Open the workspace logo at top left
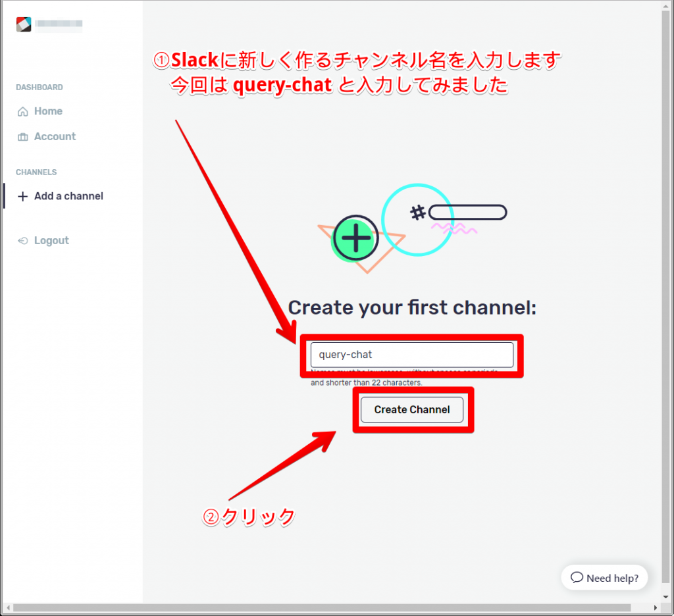Screen dimensions: 674x616 click(x=24, y=24)
